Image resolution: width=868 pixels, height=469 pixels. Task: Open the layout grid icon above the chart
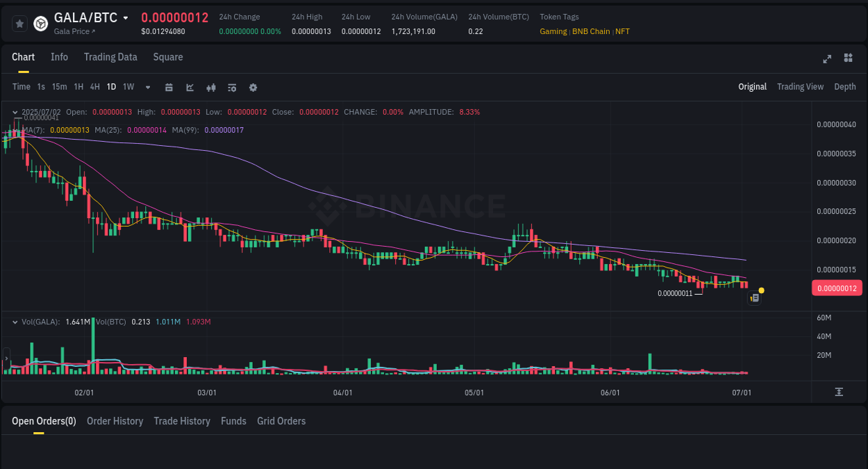point(848,58)
